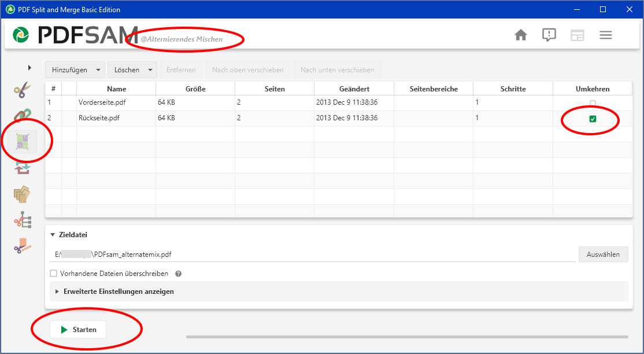Select the Extract pages tool icon
Screen dimensions: 644x354
pyautogui.click(x=22, y=194)
